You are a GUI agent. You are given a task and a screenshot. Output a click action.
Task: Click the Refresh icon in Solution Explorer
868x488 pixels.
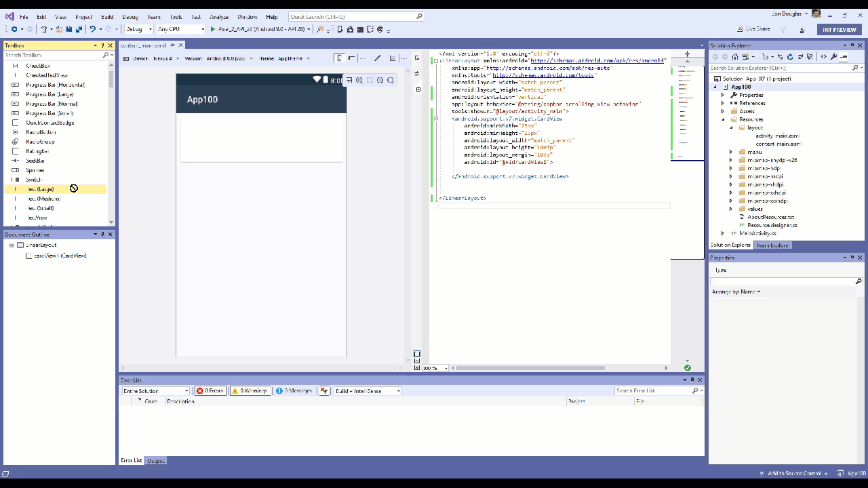pos(789,56)
